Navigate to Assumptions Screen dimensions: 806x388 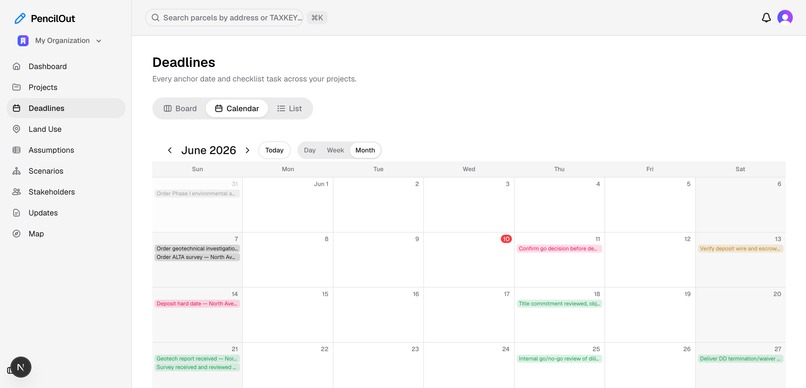(51, 150)
